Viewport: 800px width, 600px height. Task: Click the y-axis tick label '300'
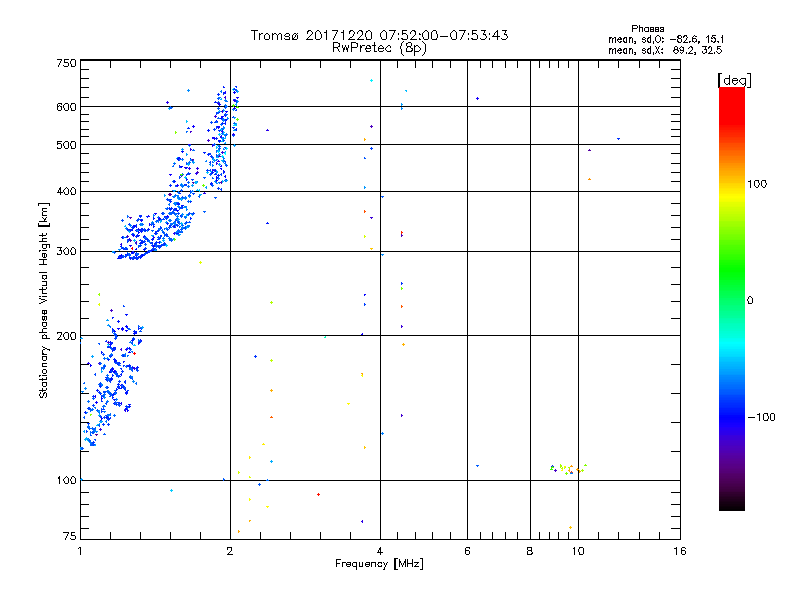pyautogui.click(x=66, y=252)
